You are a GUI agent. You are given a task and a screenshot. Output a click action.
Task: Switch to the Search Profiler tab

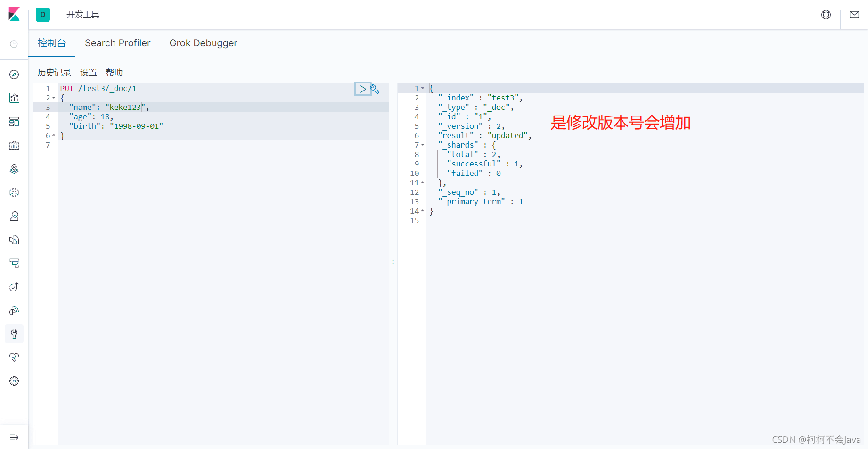[x=118, y=43]
